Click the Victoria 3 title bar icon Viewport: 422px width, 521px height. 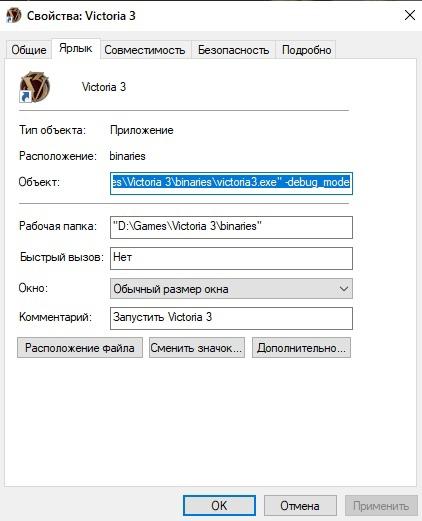(14, 15)
